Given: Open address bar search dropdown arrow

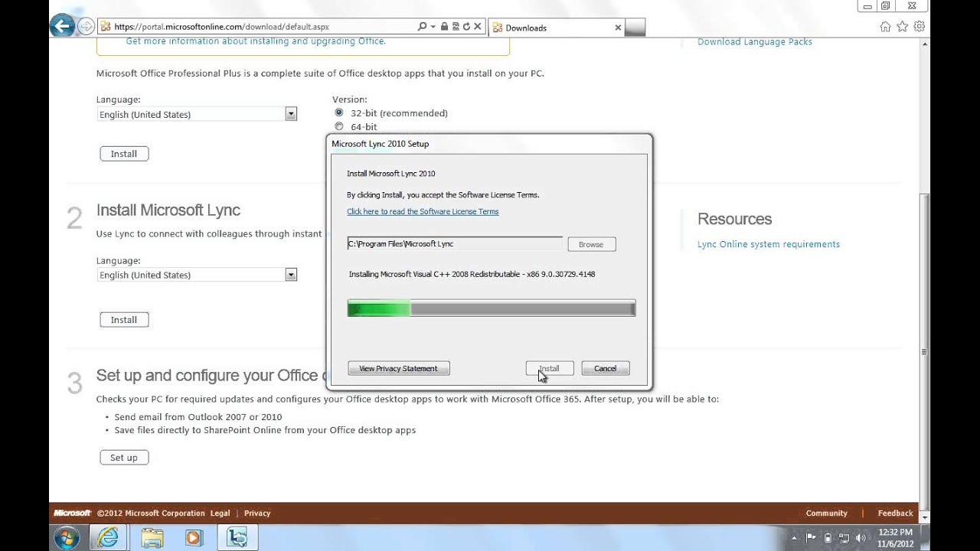Looking at the screenshot, I should (x=433, y=27).
